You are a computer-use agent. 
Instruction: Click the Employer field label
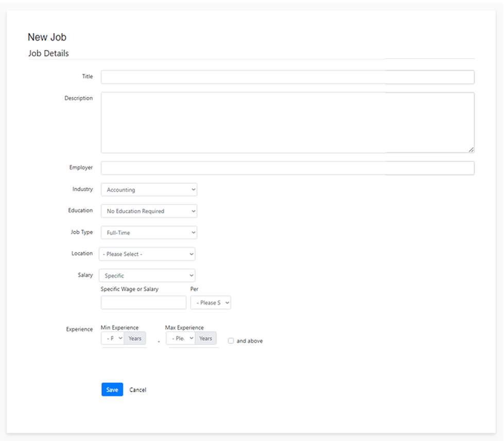pos(81,168)
